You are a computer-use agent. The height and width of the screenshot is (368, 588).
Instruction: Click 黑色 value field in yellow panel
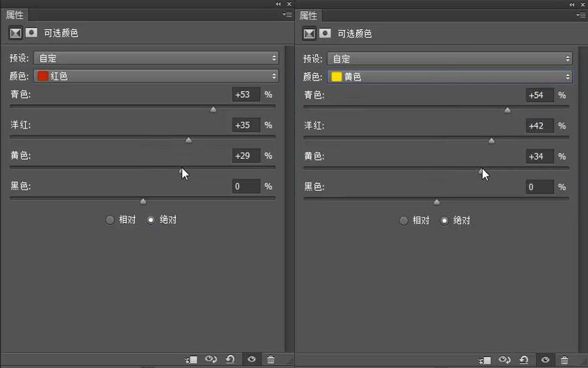(x=539, y=187)
